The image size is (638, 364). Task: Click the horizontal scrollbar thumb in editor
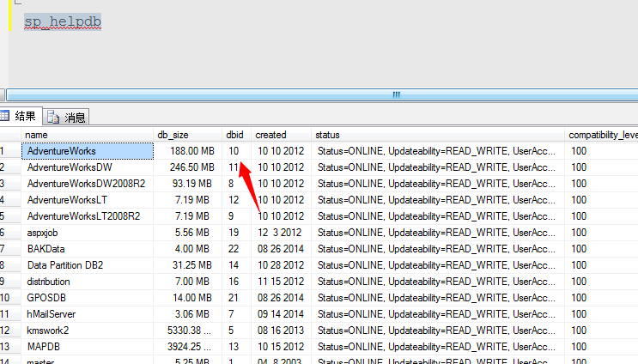(322, 94)
